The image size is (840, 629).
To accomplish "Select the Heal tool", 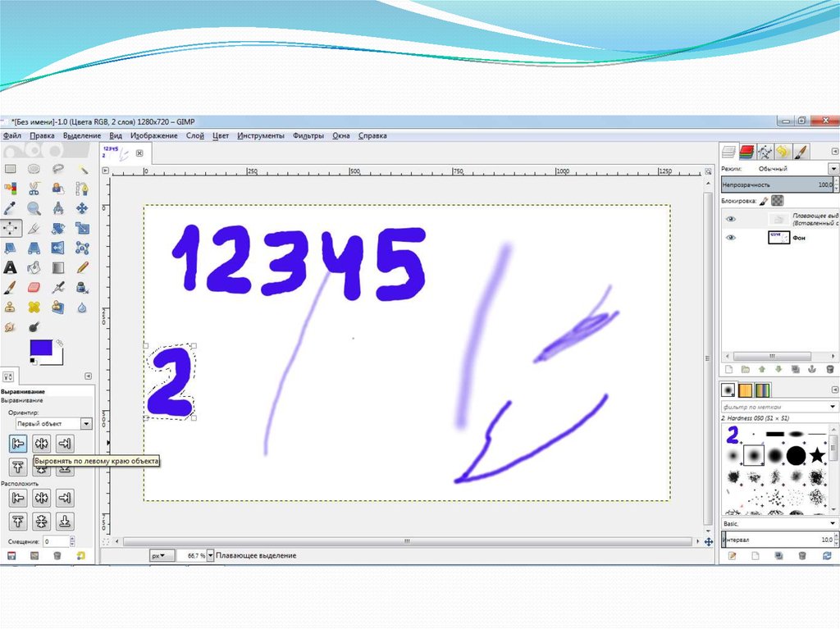I will click(x=34, y=308).
